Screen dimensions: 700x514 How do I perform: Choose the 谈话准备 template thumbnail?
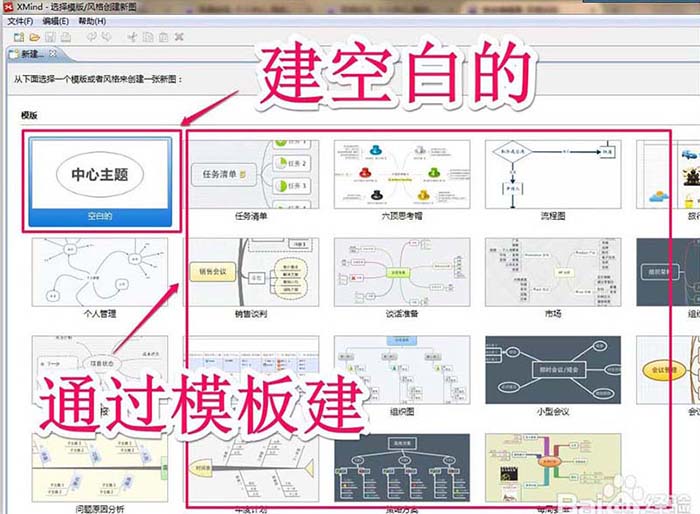tap(402, 272)
